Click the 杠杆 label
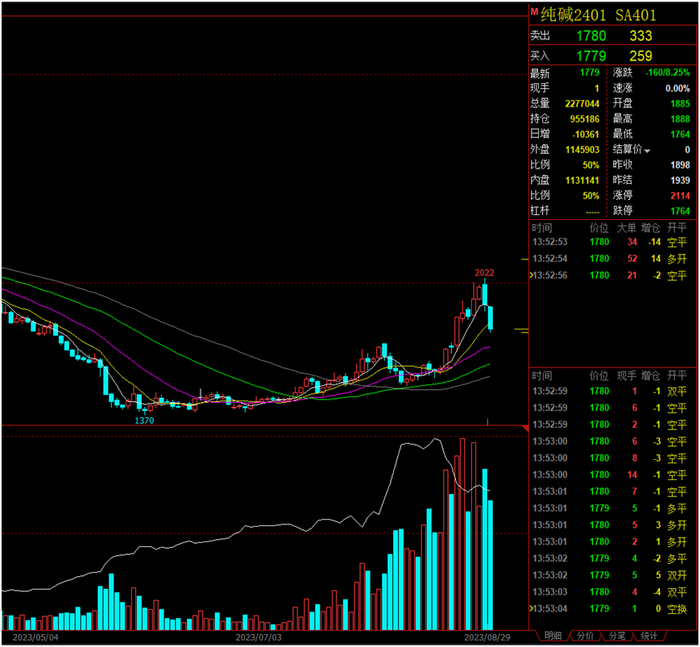 coord(540,211)
